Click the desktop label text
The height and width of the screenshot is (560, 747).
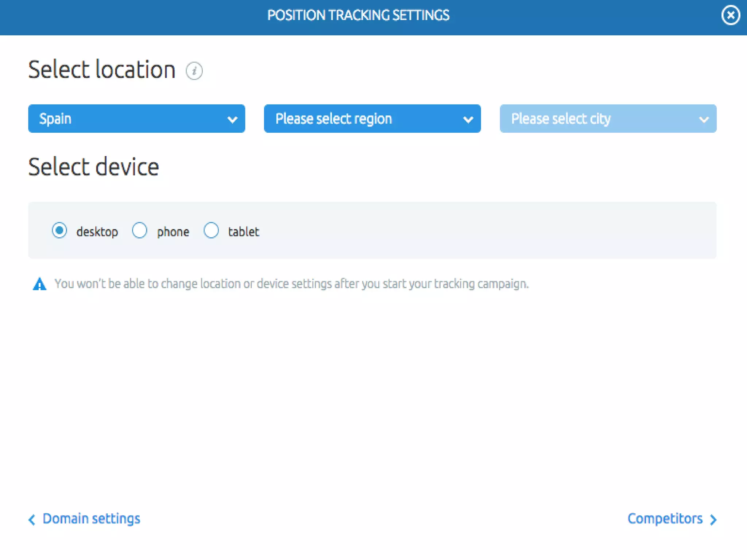point(97,232)
